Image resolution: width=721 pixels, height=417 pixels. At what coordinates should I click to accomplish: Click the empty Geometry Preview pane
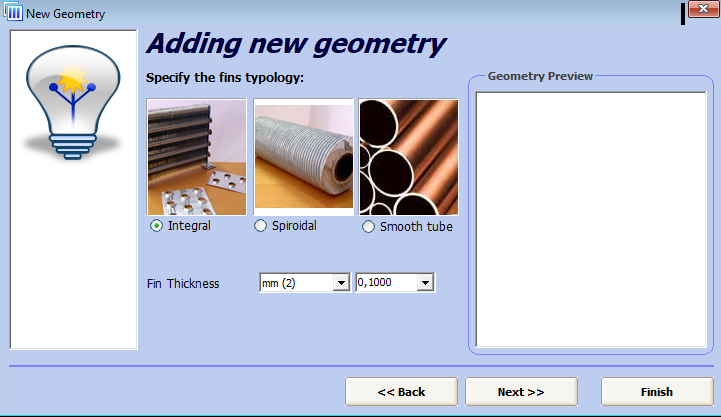point(591,219)
